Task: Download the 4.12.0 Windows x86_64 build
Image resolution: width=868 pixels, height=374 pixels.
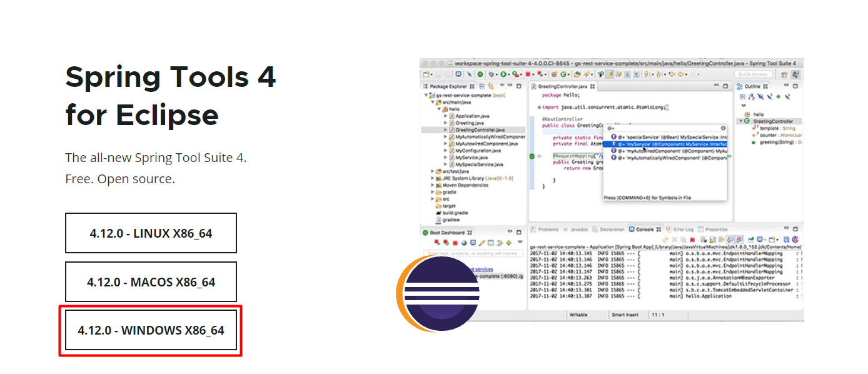Action: click(x=151, y=330)
